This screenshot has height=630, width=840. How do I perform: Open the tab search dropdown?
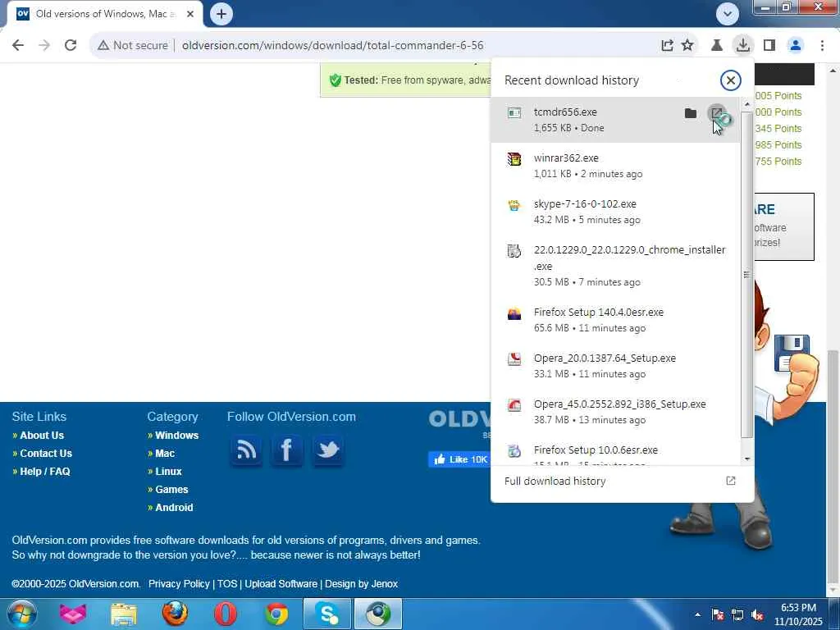pyautogui.click(x=727, y=14)
